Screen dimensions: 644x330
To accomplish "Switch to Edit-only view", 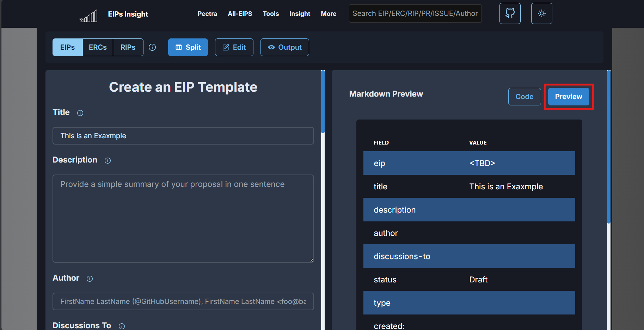I will tap(234, 47).
